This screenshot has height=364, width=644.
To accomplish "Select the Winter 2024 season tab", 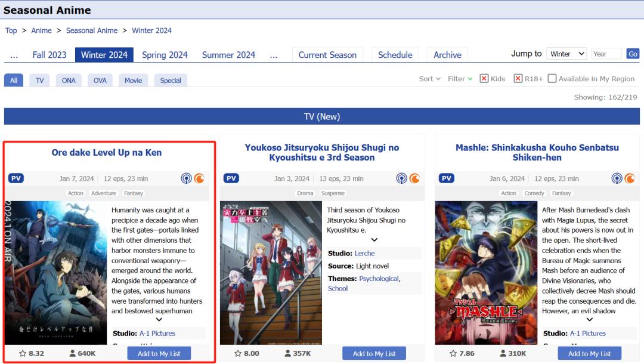I will coord(104,55).
